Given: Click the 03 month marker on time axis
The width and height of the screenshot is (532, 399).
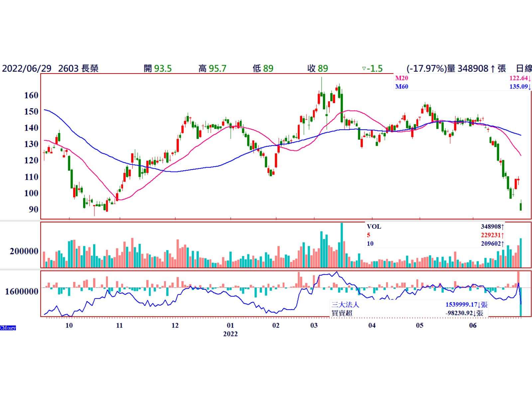Looking at the screenshot, I should point(314,326).
